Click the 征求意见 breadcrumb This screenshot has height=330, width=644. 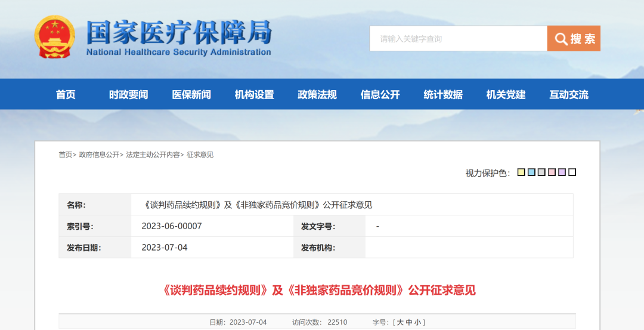(200, 155)
